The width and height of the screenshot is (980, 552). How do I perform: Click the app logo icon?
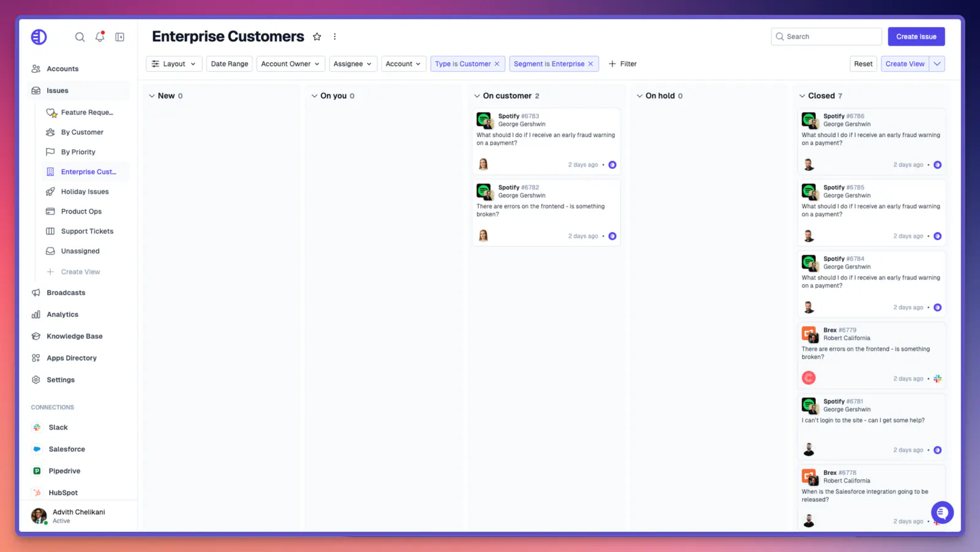pos(39,37)
